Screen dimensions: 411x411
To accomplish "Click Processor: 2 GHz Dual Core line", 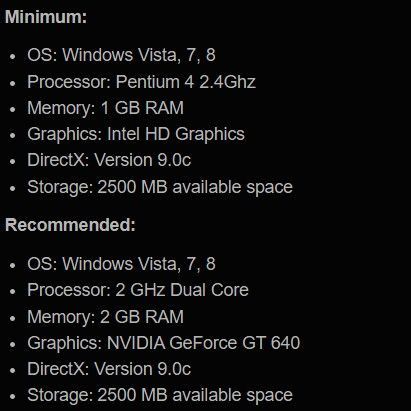I will 138,290.
